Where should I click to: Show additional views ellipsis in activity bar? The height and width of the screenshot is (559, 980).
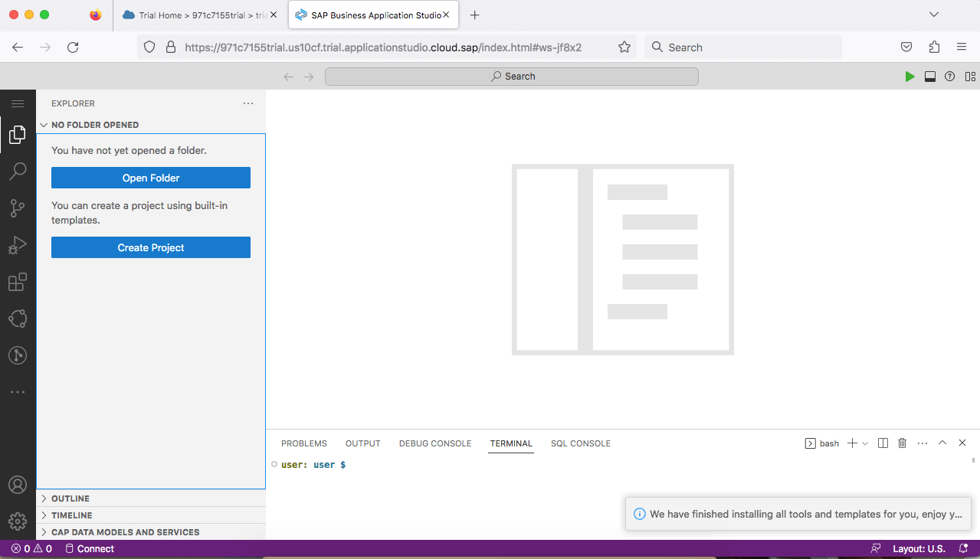point(18,392)
